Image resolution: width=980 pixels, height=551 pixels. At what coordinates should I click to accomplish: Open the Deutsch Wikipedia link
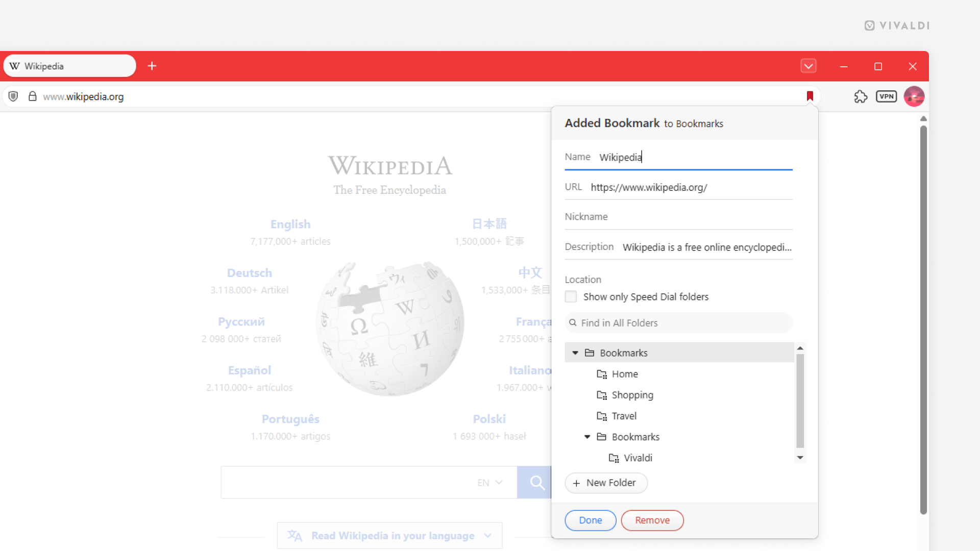tap(250, 273)
